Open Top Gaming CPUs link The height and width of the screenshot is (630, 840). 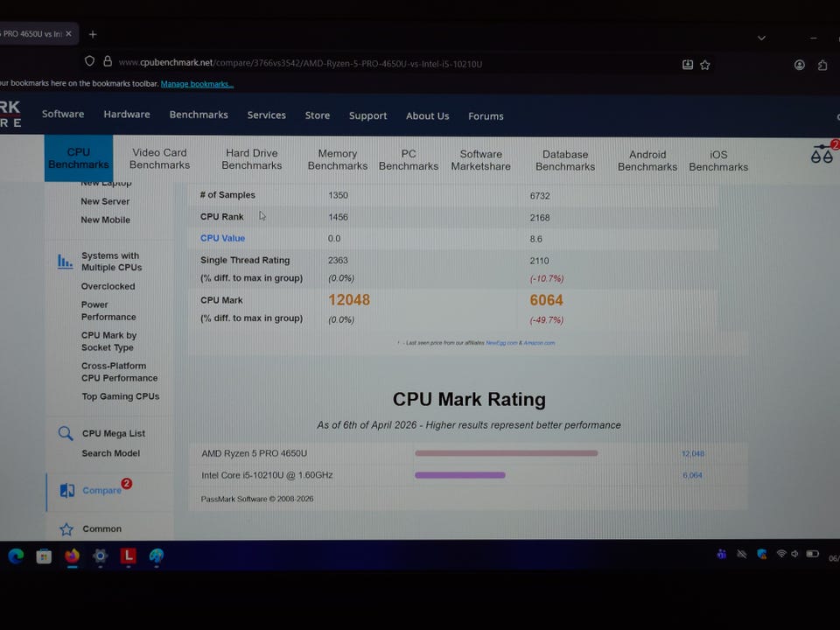(121, 396)
